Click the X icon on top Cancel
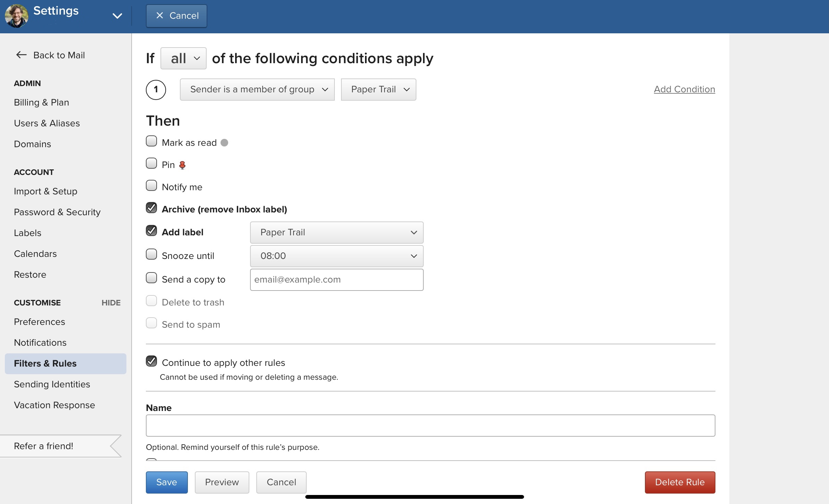829x504 pixels. (159, 16)
